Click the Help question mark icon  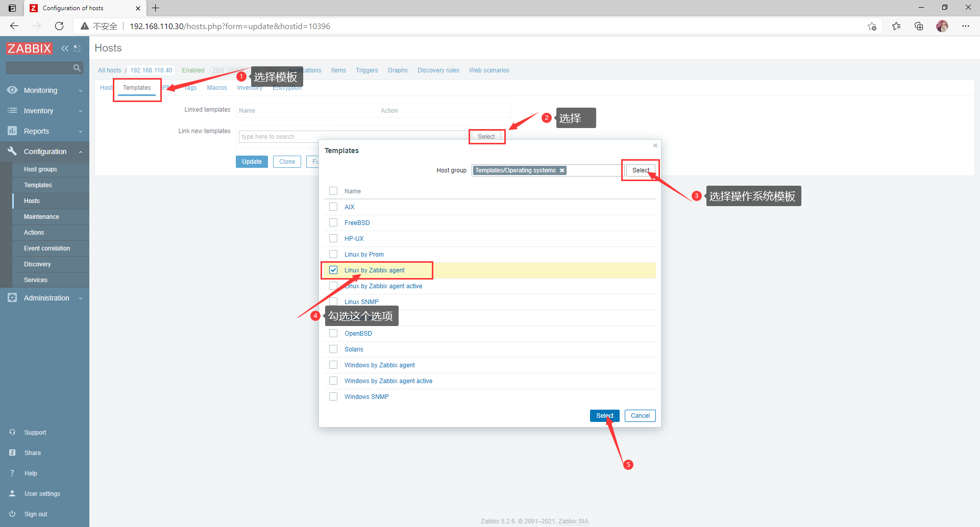click(x=12, y=473)
